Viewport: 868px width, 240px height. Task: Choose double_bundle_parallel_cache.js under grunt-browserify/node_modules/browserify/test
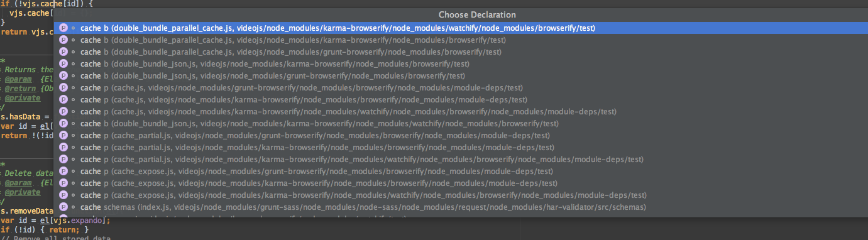click(460, 52)
